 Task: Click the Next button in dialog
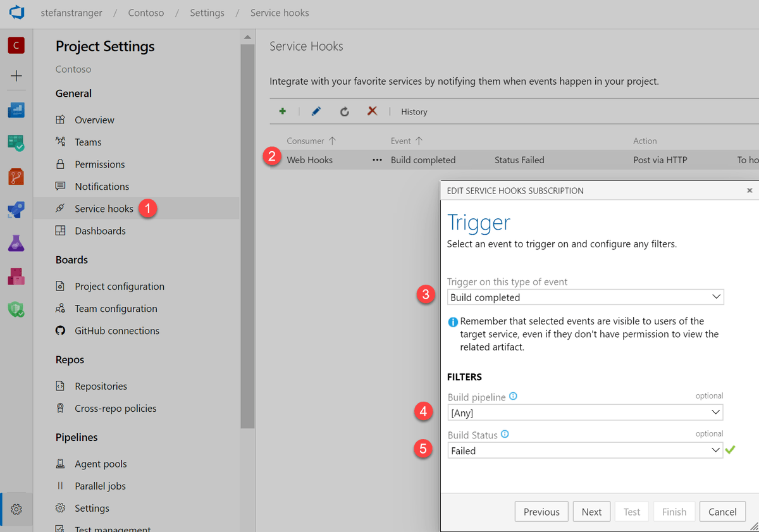(x=591, y=512)
